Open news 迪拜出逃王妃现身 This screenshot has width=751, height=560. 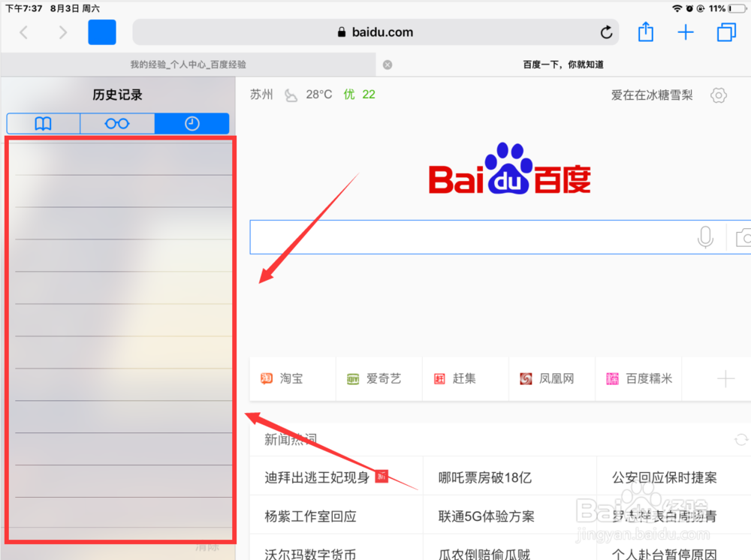pos(317,477)
